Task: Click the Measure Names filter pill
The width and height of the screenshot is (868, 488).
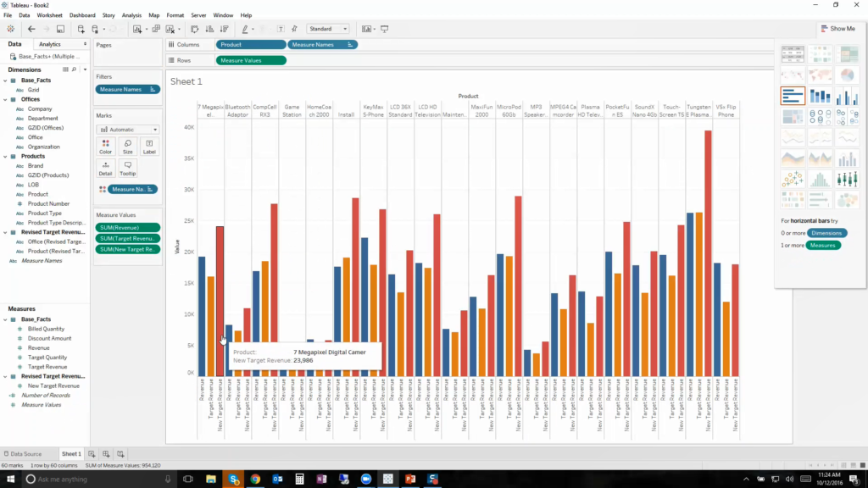Action: pyautogui.click(x=127, y=89)
